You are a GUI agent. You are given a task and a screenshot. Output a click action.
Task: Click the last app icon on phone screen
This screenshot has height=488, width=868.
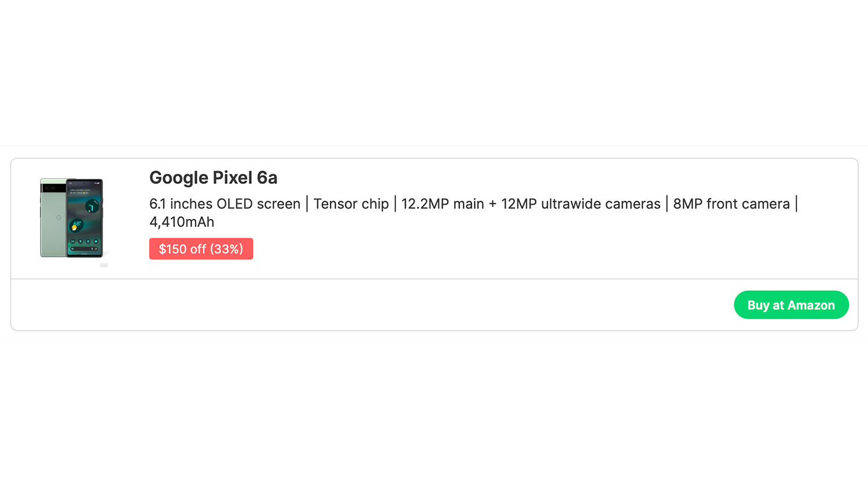pos(96,241)
